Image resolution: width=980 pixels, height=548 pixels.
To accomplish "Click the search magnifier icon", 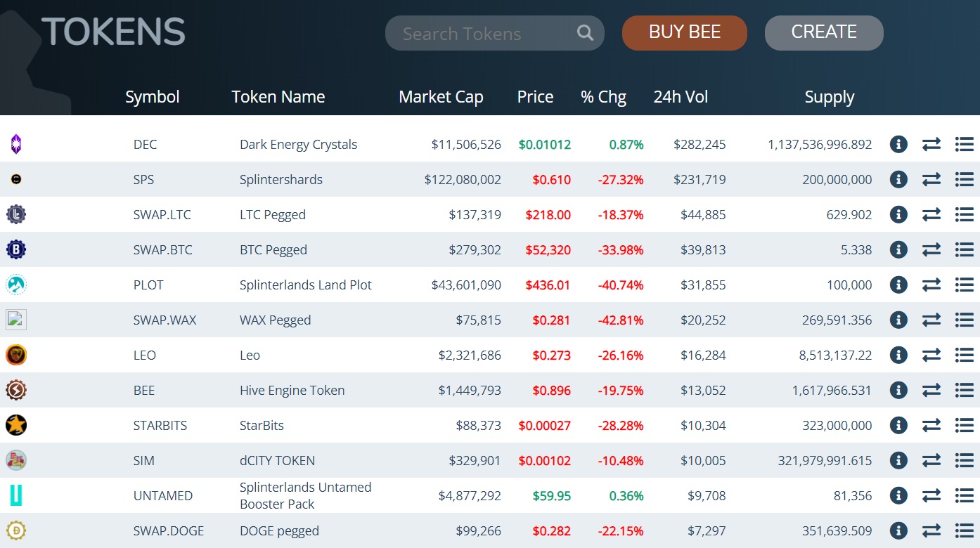I will tap(585, 33).
